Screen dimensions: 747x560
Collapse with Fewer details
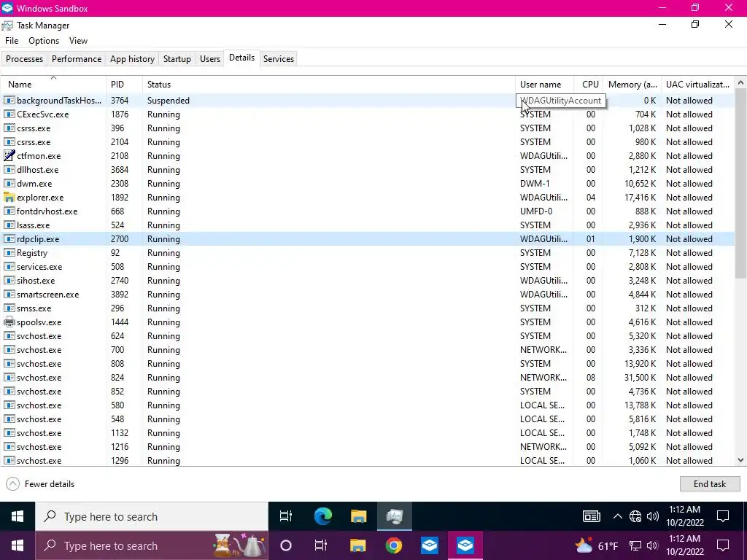coord(41,484)
